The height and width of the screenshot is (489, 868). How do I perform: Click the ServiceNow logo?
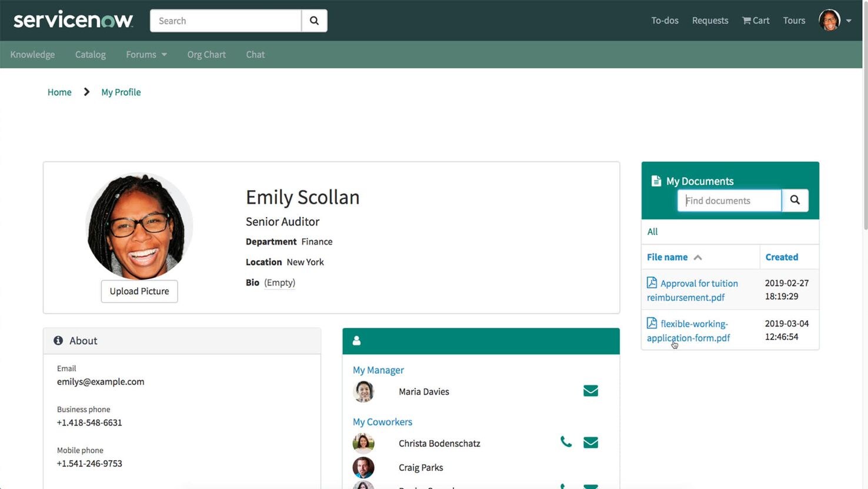point(73,19)
